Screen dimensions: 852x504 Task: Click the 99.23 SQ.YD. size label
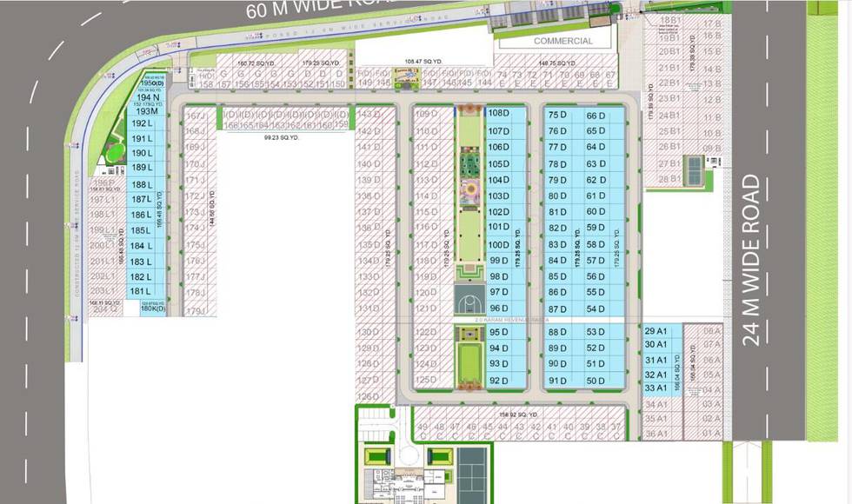click(x=282, y=138)
